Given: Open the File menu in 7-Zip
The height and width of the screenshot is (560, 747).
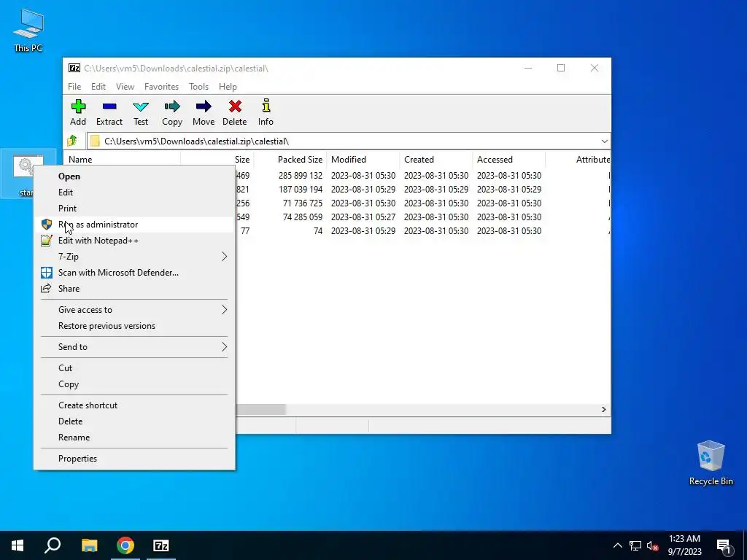Looking at the screenshot, I should [74, 87].
